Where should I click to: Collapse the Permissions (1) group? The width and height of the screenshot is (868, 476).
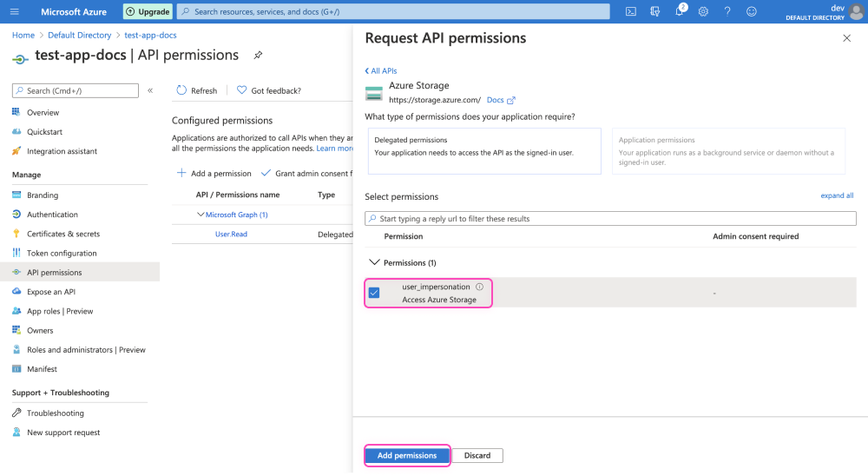tap(375, 262)
